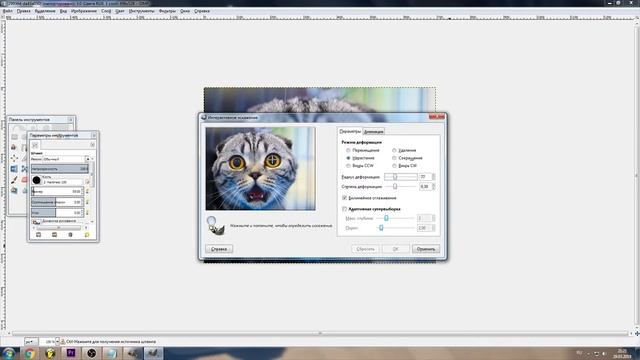Select the Swirl CCW radio button

(348, 166)
